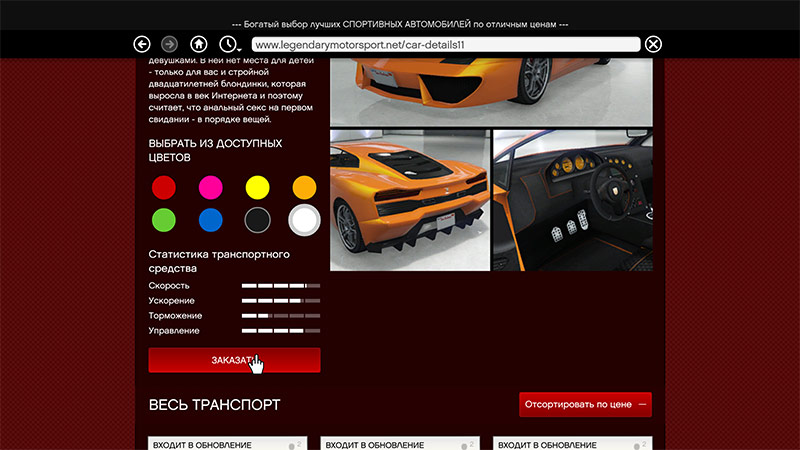Click the Торможение stat label
800x450 pixels.
coord(175,316)
